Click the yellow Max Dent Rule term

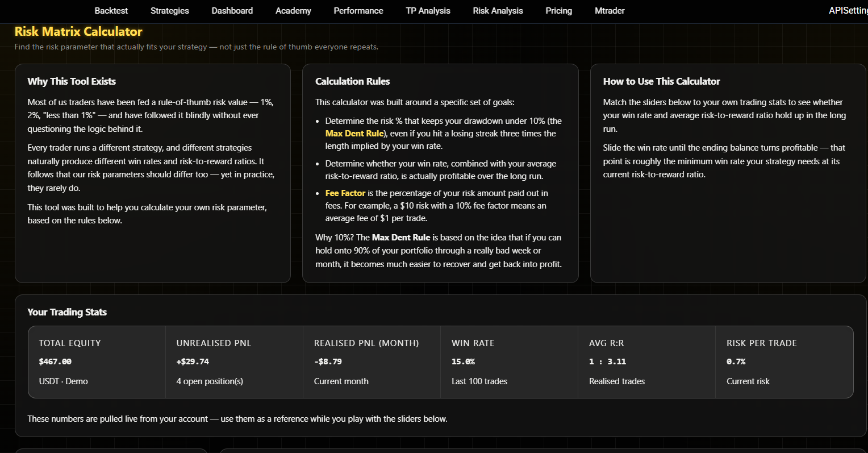[x=354, y=134]
